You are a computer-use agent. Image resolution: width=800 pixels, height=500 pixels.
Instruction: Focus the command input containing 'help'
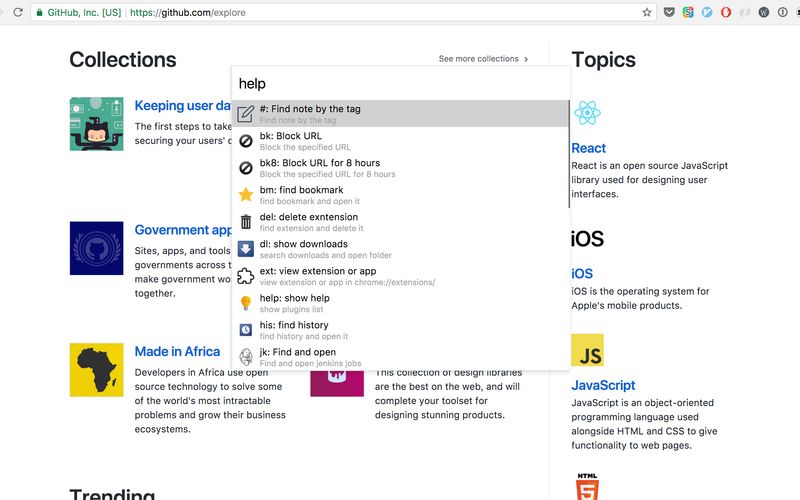[x=401, y=84]
